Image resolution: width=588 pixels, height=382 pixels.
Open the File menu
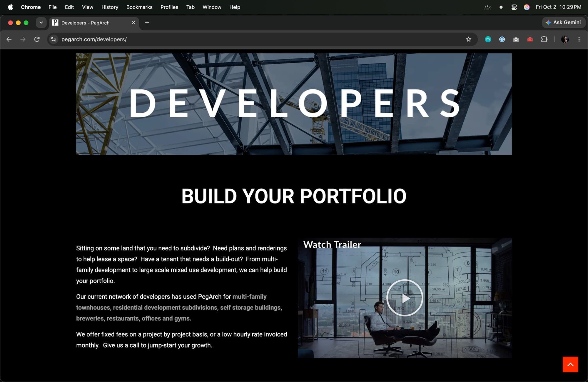[x=53, y=7]
